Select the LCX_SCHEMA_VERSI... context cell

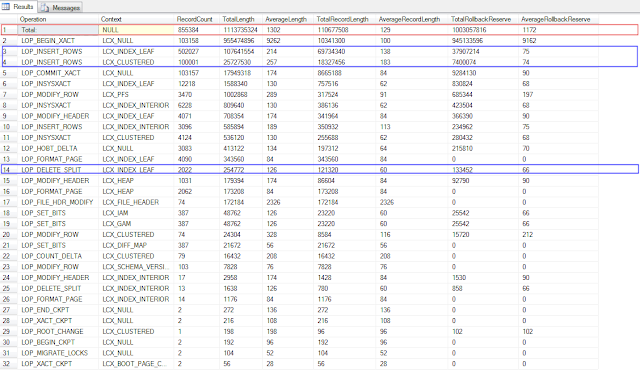pos(136,267)
